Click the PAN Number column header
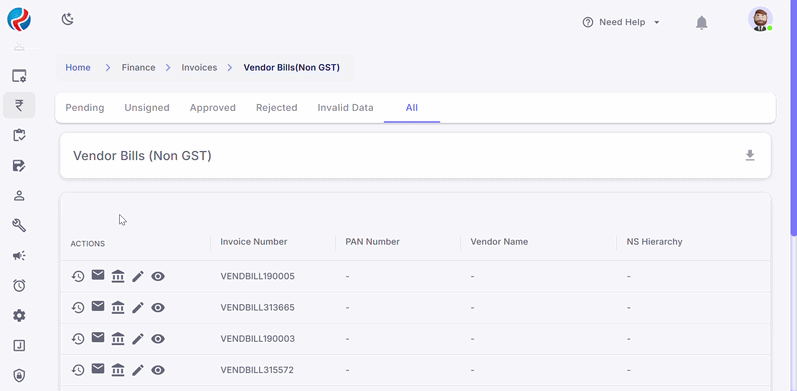This screenshot has height=391, width=797. click(x=373, y=242)
